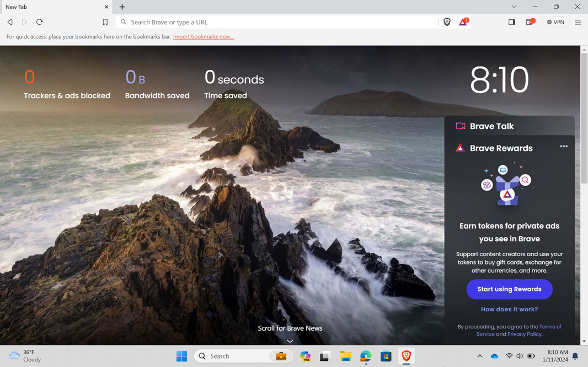The image size is (588, 367).
Task: Expand the tab search dropdown arrow
Action: tap(514, 7)
